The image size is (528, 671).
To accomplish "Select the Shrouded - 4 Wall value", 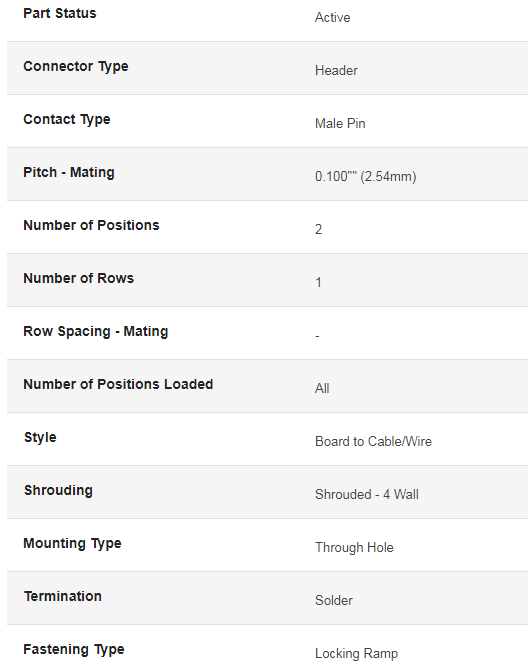I will pos(367,495).
